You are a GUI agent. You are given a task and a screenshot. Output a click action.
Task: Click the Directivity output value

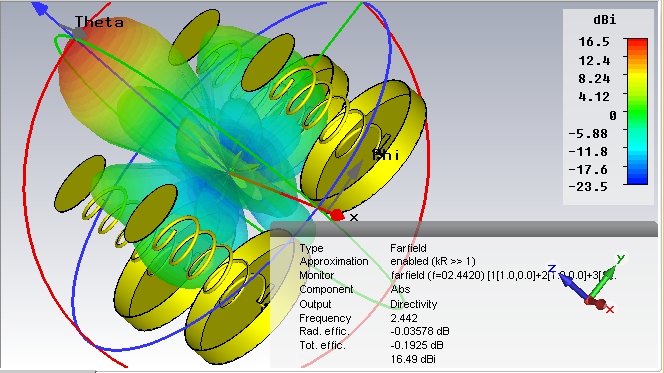tap(413, 304)
